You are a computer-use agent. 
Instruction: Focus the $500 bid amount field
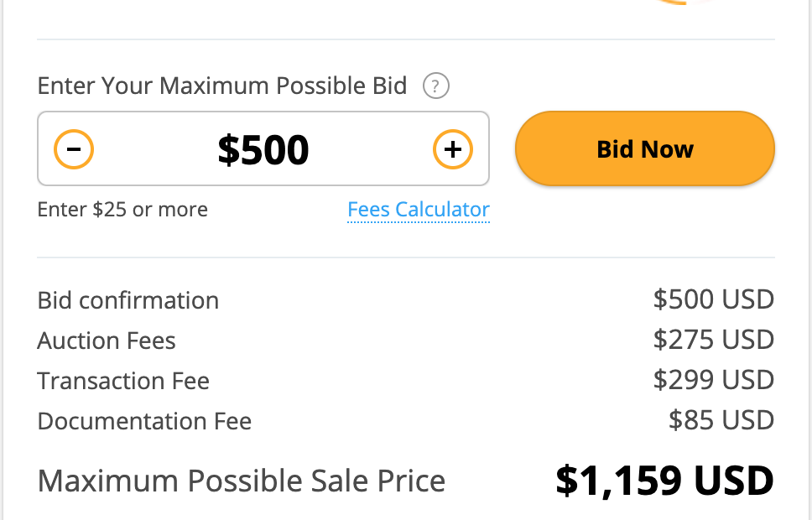tap(263, 149)
